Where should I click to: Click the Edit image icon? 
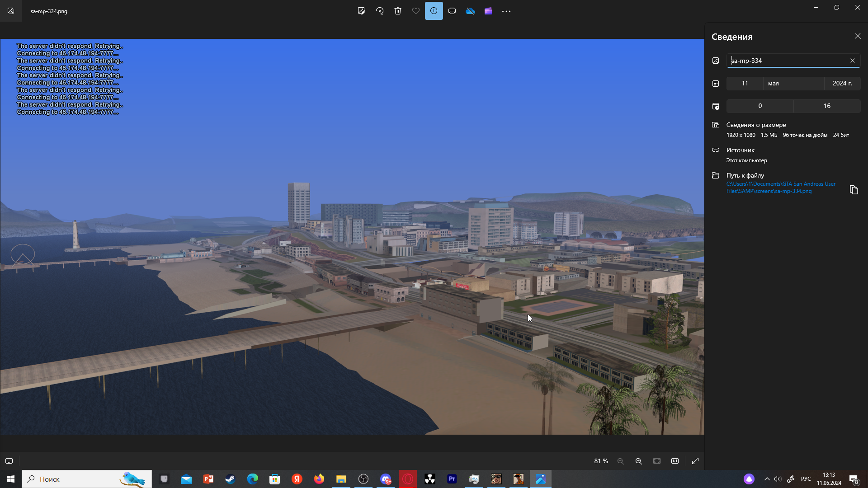[361, 11]
